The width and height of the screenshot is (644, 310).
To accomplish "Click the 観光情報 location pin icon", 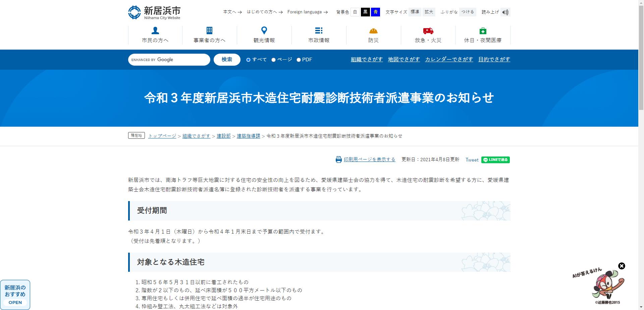I will [264, 31].
